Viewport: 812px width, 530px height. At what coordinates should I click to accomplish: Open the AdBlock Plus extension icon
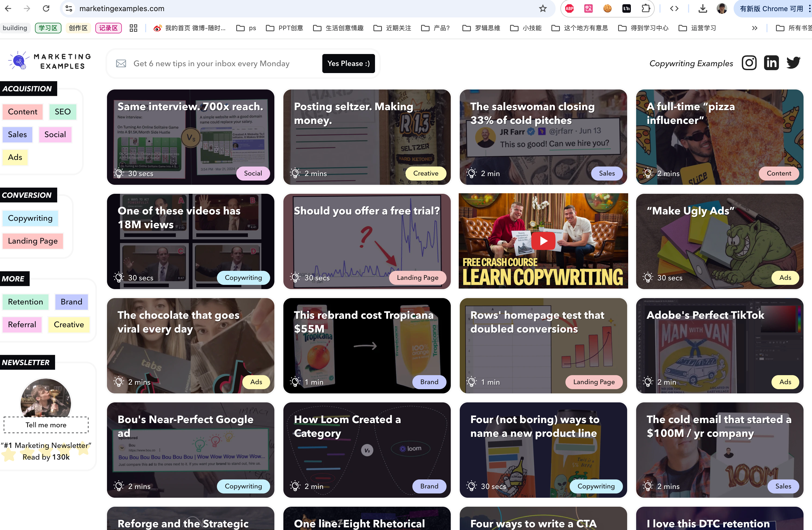coord(569,8)
